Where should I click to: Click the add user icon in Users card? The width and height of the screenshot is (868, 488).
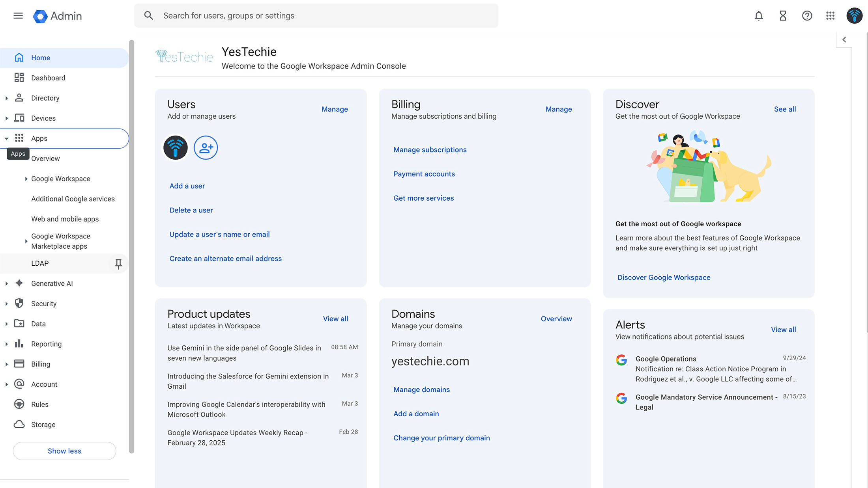coord(206,148)
